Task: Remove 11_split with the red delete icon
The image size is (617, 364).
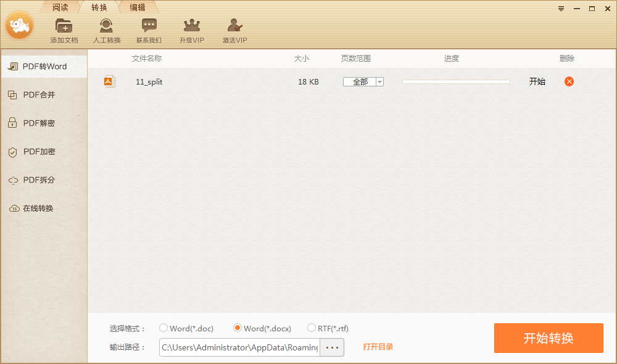Action: 568,81
